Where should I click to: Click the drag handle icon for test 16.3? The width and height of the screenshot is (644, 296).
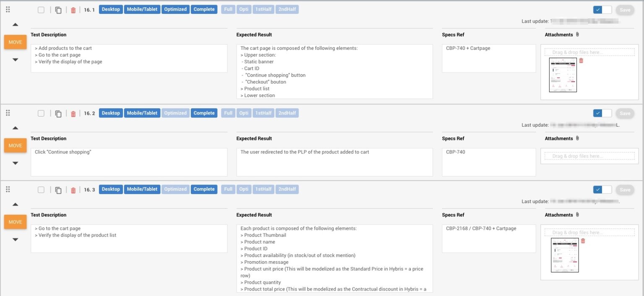click(x=8, y=189)
